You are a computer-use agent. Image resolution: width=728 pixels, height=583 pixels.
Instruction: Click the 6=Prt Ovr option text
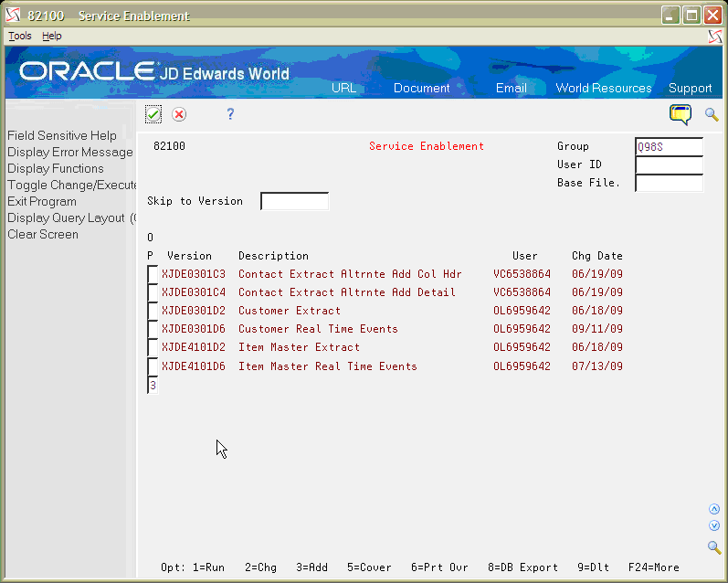click(439, 567)
